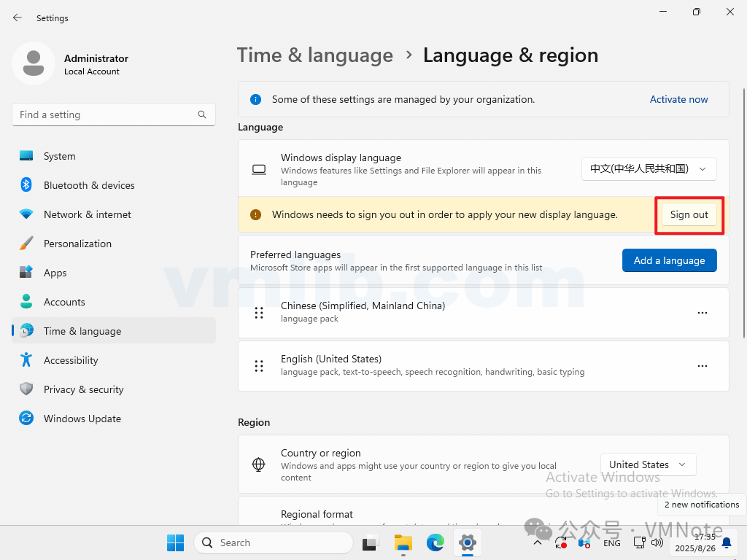
Task: Adjust the speaker volume in the tray
Action: pyautogui.click(x=657, y=542)
